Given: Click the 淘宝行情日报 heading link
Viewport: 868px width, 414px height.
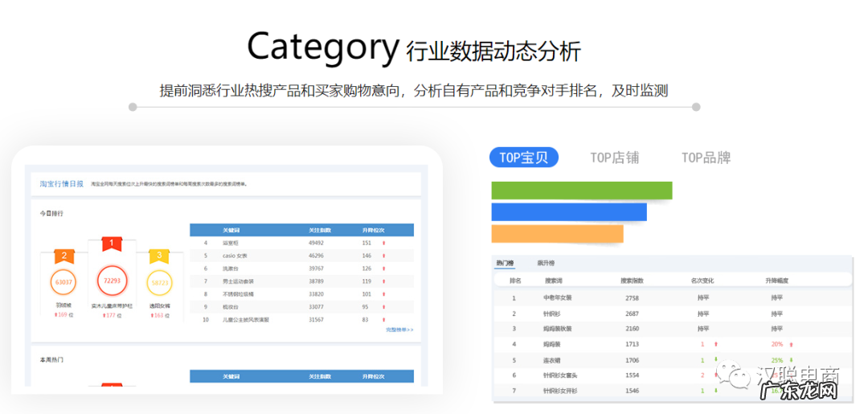Looking at the screenshot, I should click(61, 184).
